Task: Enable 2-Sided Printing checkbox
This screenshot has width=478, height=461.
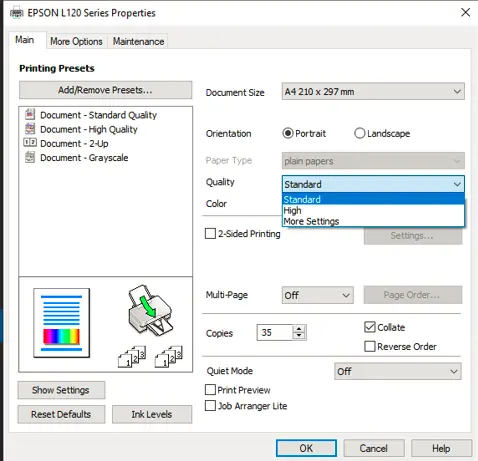Action: [210, 233]
